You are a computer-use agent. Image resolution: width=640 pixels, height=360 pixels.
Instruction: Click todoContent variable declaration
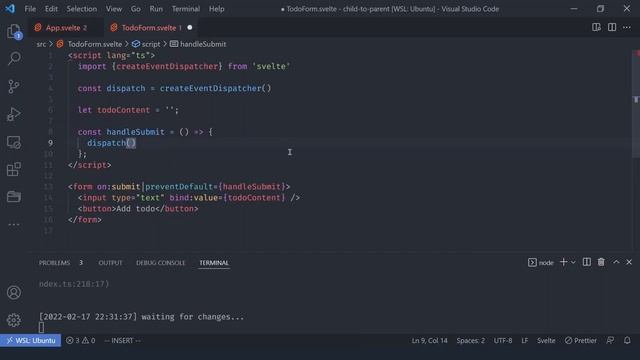[124, 110]
